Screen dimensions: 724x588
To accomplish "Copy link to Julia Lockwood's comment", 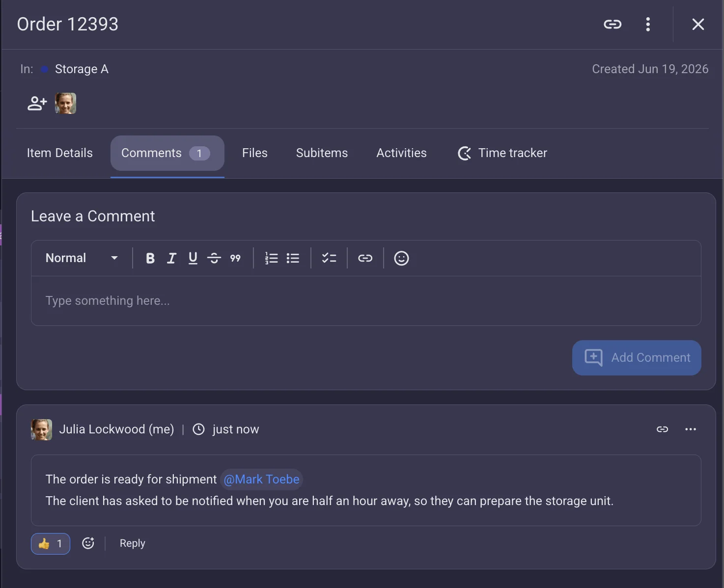I will point(662,429).
